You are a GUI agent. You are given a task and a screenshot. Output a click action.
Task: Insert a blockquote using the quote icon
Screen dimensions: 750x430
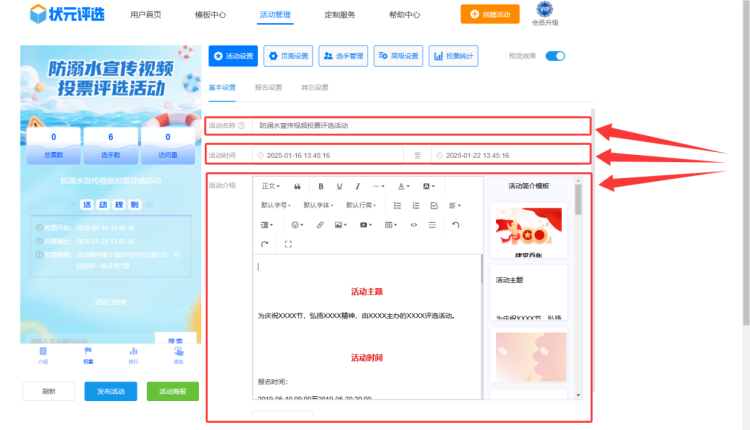pyautogui.click(x=297, y=186)
